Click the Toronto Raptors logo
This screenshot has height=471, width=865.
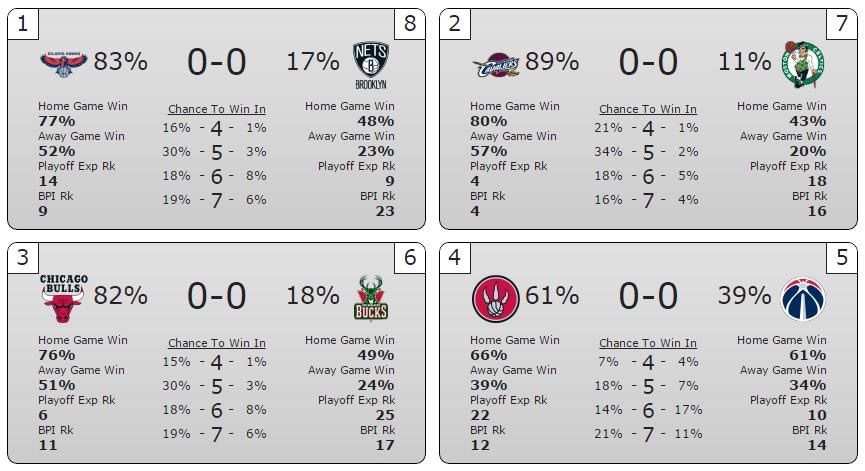[495, 299]
